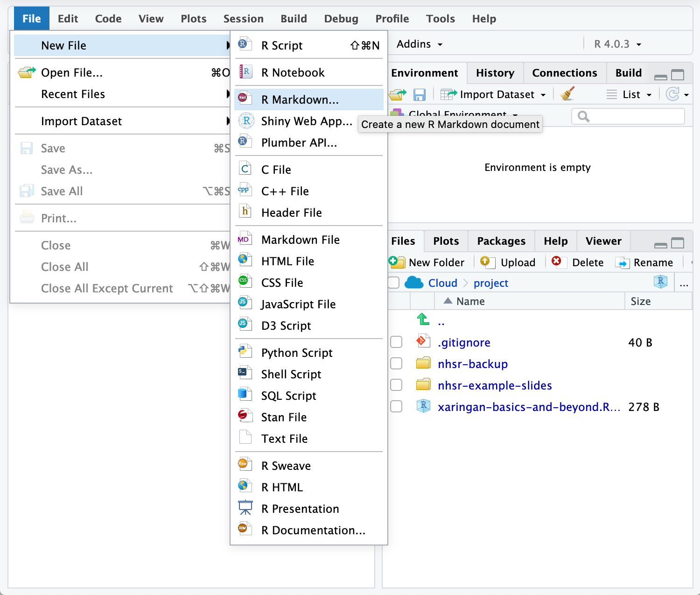Click the Stan File icon
Screen dimensions: 700x595
pos(245,416)
